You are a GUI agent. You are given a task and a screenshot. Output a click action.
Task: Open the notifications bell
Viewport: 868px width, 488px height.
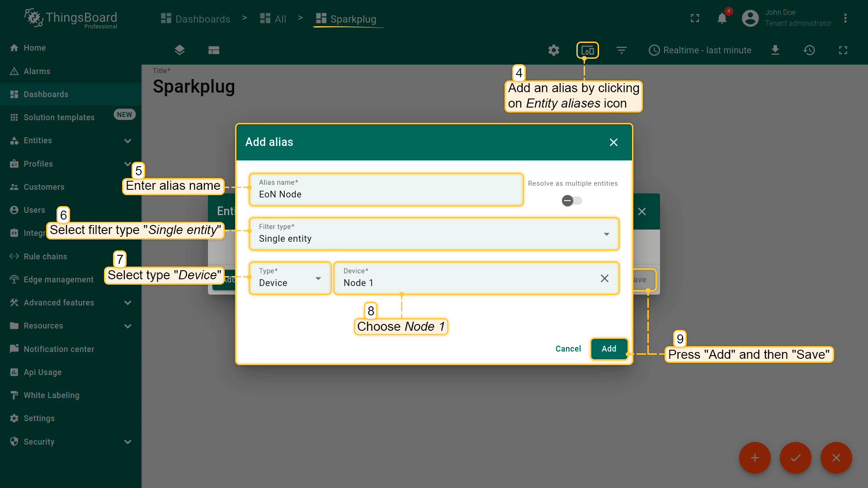pyautogui.click(x=722, y=19)
